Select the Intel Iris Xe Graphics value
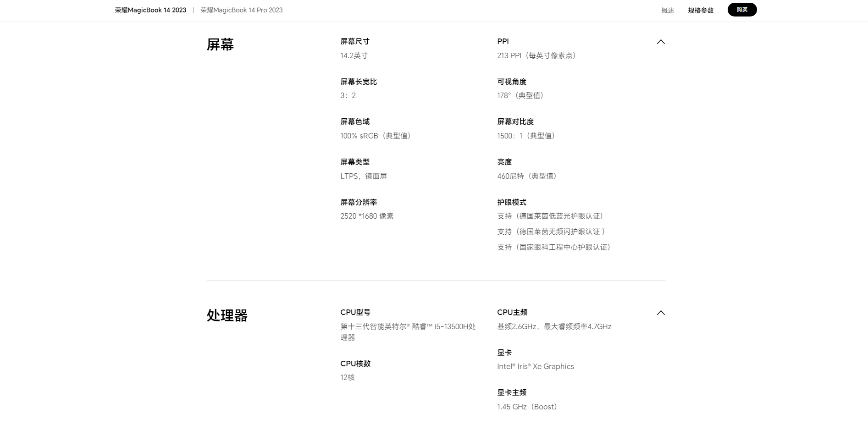The height and width of the screenshot is (425, 868). pos(536,366)
